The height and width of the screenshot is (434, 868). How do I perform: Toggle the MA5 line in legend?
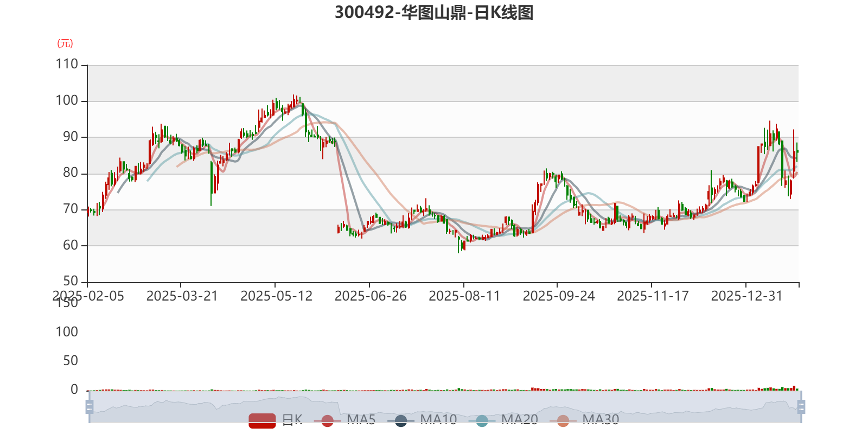[344, 420]
